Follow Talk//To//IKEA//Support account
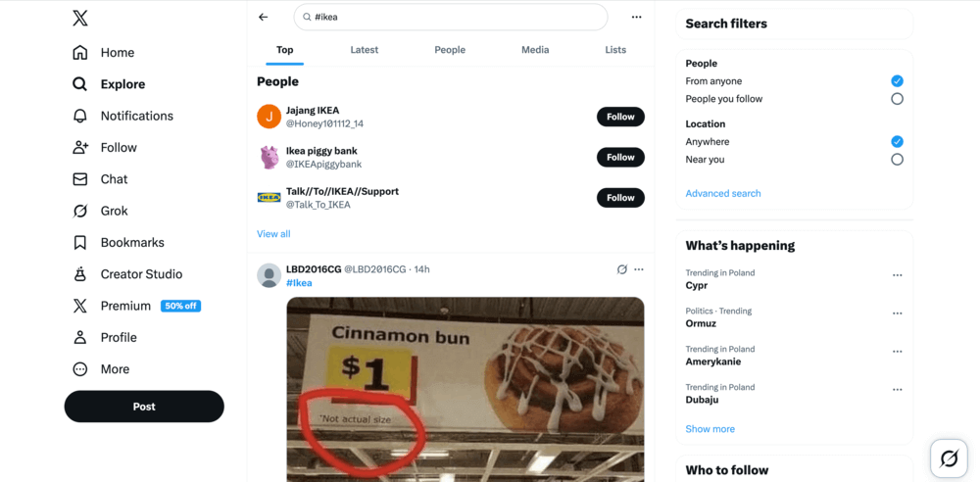The image size is (980, 482). pos(620,198)
